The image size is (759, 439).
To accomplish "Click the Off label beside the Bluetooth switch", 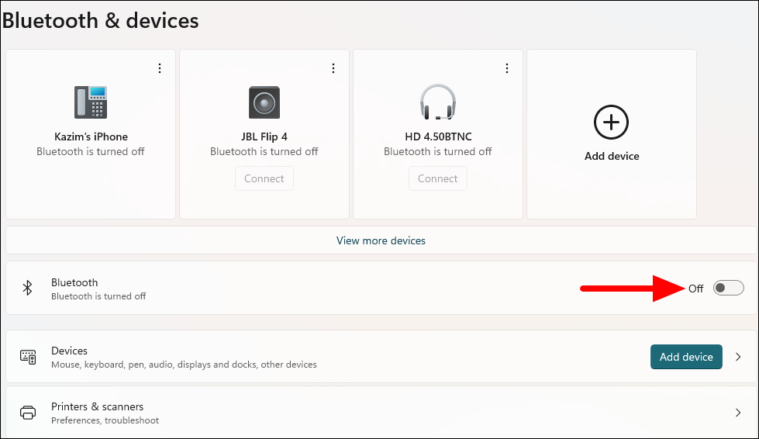I will tap(696, 288).
